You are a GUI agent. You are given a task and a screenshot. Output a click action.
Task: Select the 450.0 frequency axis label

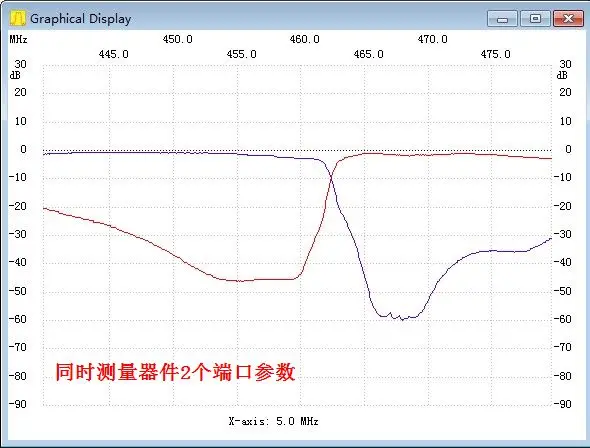(178, 39)
